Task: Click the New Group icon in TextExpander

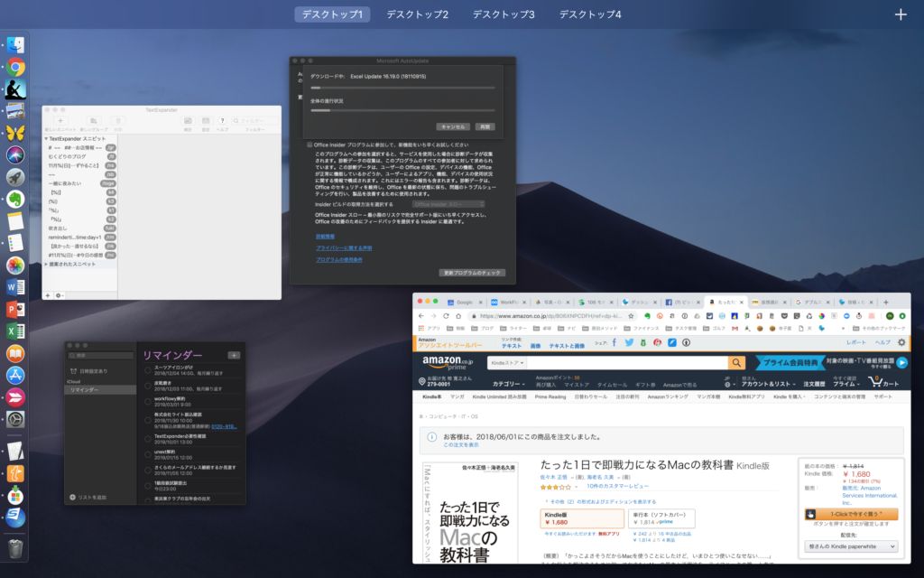Action: (94, 121)
